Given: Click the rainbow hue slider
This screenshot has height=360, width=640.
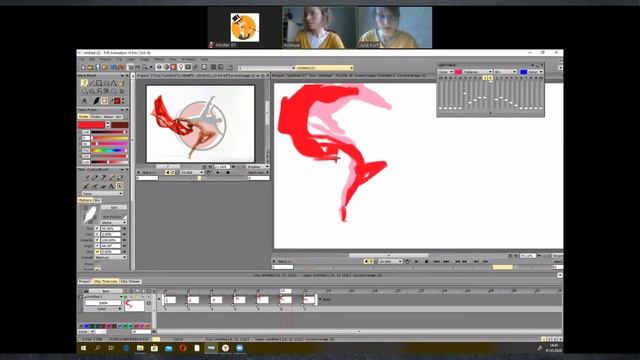Looking at the screenshot, I should pyautogui.click(x=109, y=150).
